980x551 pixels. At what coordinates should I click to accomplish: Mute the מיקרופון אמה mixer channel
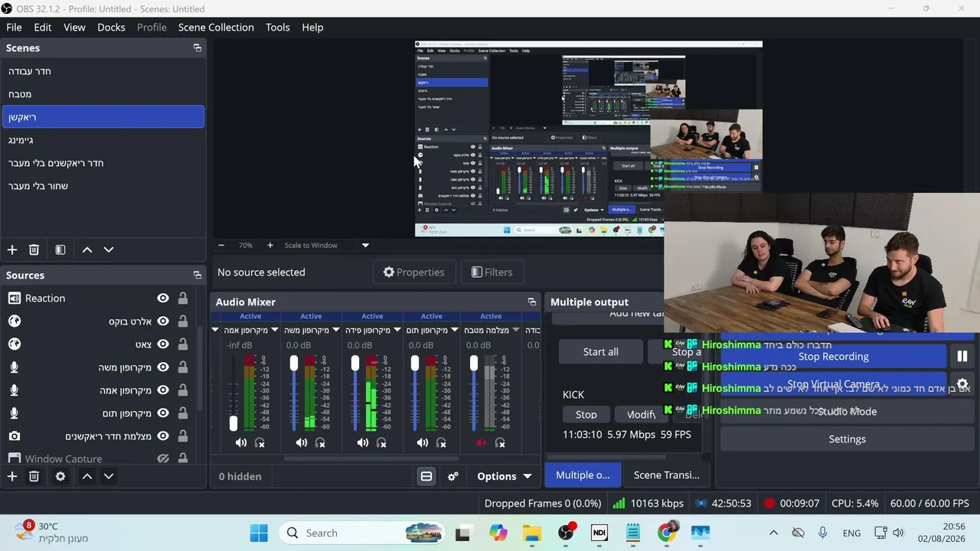[241, 442]
